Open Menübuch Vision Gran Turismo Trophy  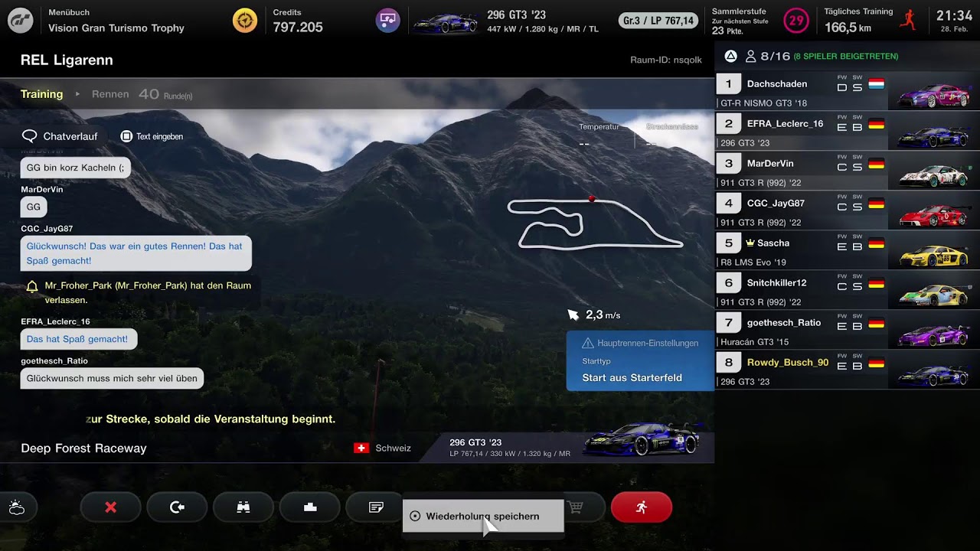[x=116, y=21]
